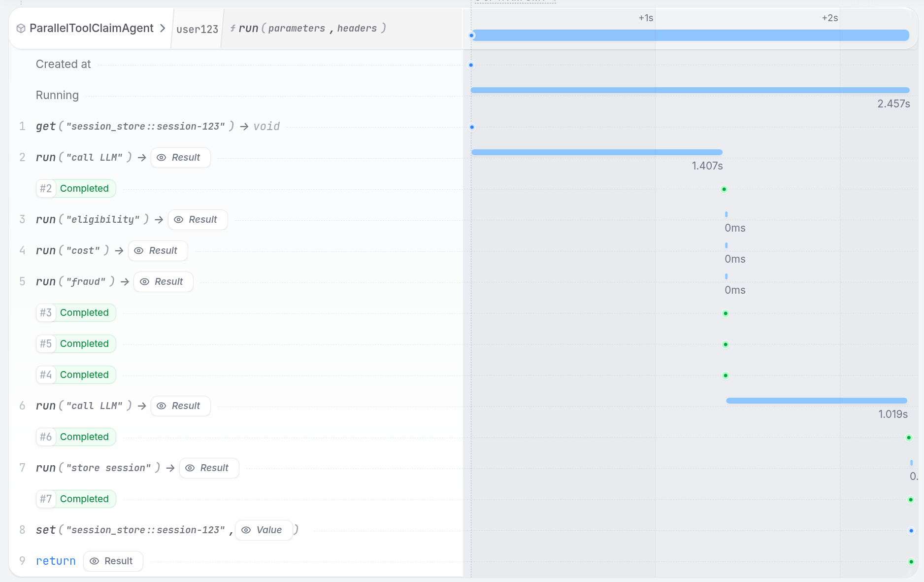Select the user123 key segment

[x=197, y=29]
